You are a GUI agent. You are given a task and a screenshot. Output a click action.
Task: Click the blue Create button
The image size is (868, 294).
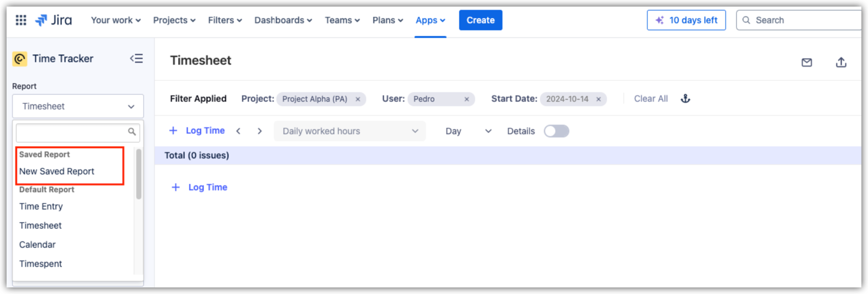tap(481, 20)
